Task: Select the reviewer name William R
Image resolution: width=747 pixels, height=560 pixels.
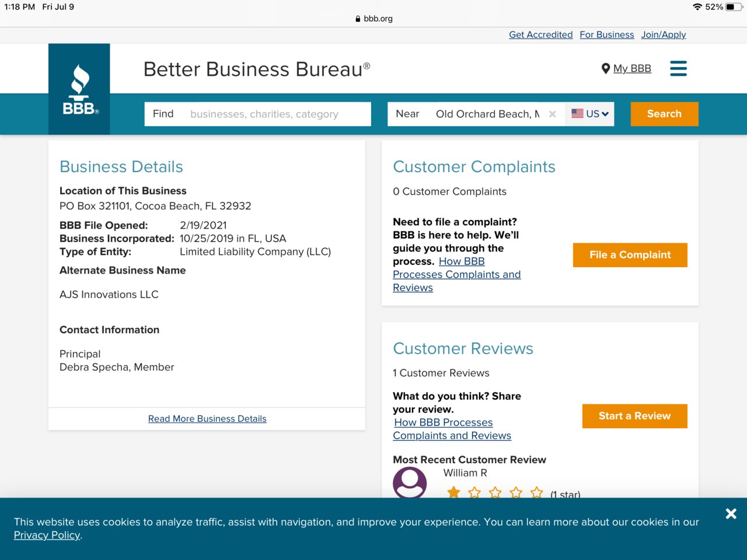Action: [465, 473]
